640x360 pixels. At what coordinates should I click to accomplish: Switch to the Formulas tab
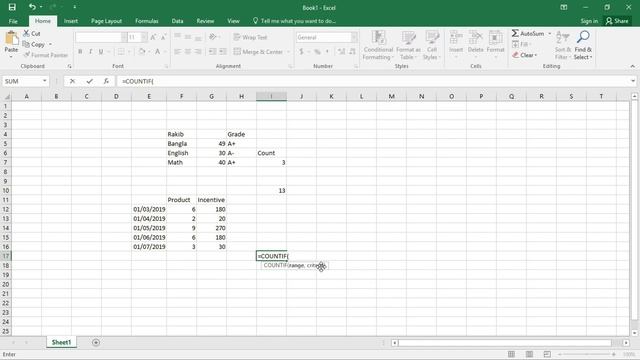(147, 21)
